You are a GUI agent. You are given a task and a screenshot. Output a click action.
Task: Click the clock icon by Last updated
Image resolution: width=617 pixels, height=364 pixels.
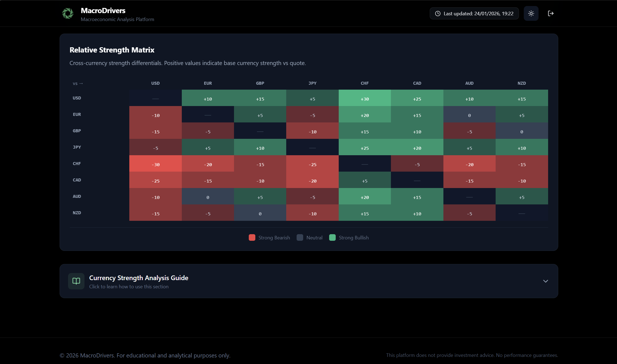click(438, 14)
